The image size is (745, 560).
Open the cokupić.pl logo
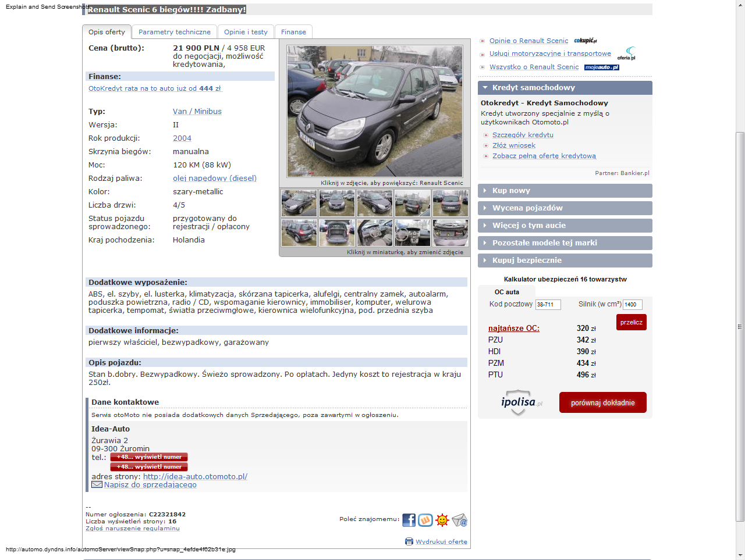click(586, 41)
